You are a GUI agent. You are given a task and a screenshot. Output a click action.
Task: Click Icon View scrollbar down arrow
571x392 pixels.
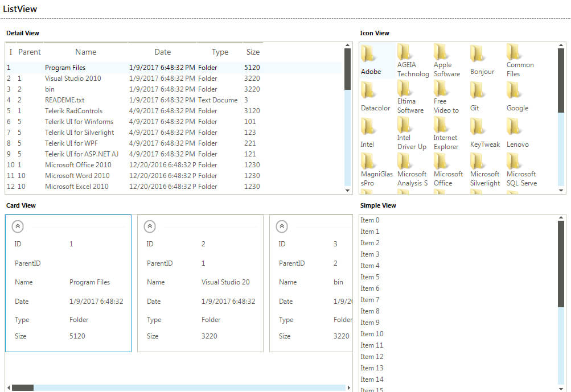pyautogui.click(x=561, y=191)
